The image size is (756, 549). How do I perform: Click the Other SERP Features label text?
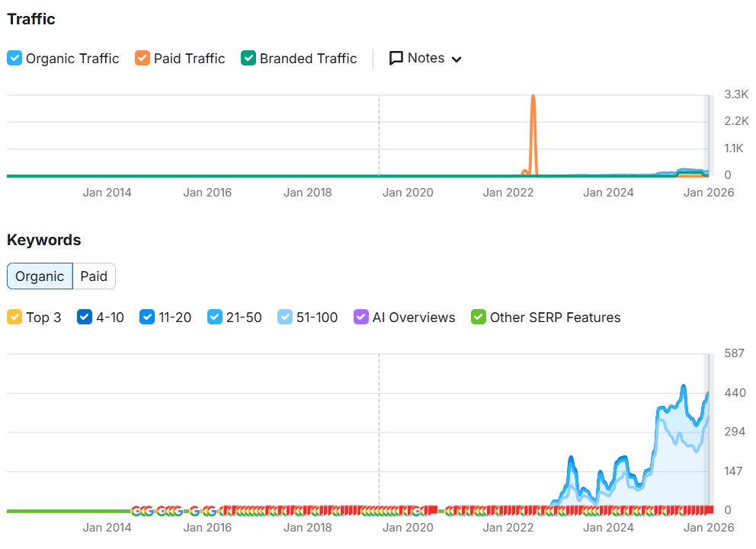click(555, 318)
